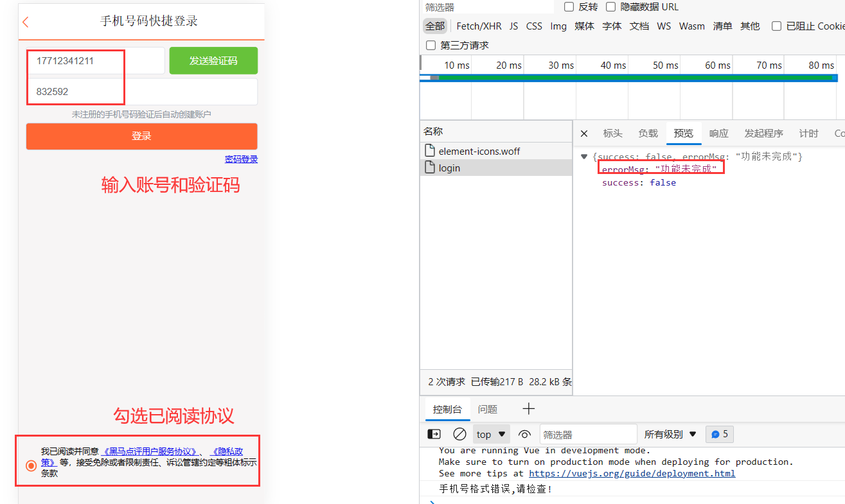The image size is (845, 504).
Task: Enable the 隐藏数据 URL checkbox
Action: (610, 7)
